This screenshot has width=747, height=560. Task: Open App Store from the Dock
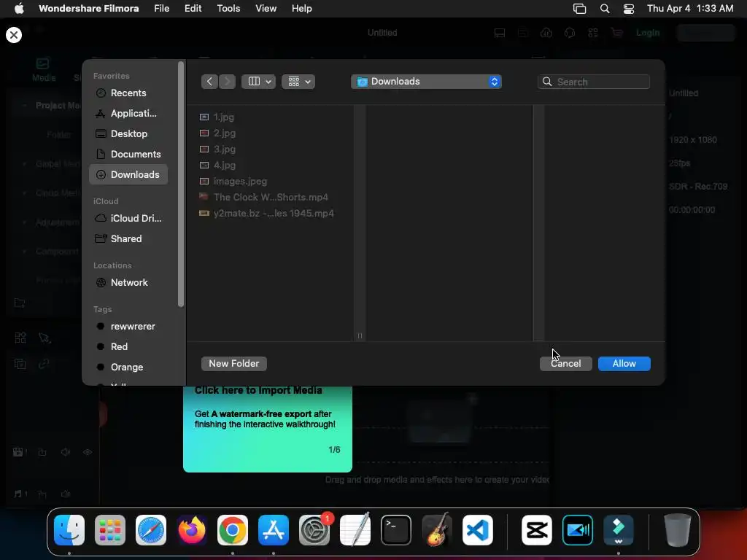pyautogui.click(x=274, y=530)
